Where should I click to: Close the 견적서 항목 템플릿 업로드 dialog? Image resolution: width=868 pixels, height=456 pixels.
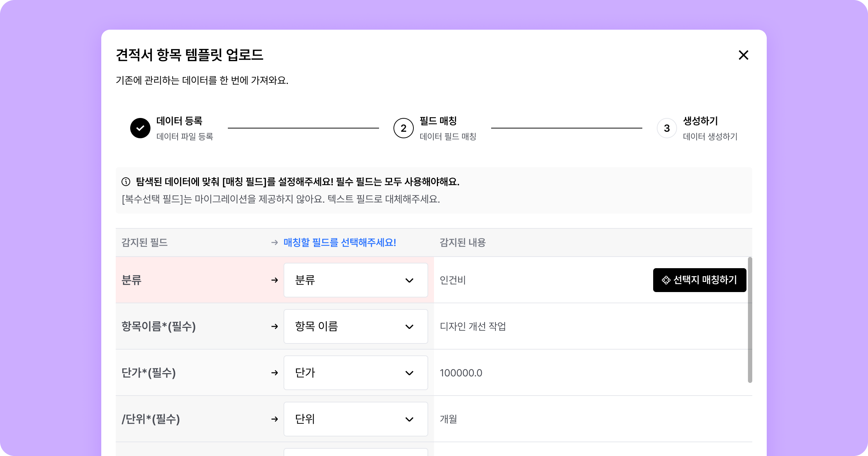(x=743, y=55)
